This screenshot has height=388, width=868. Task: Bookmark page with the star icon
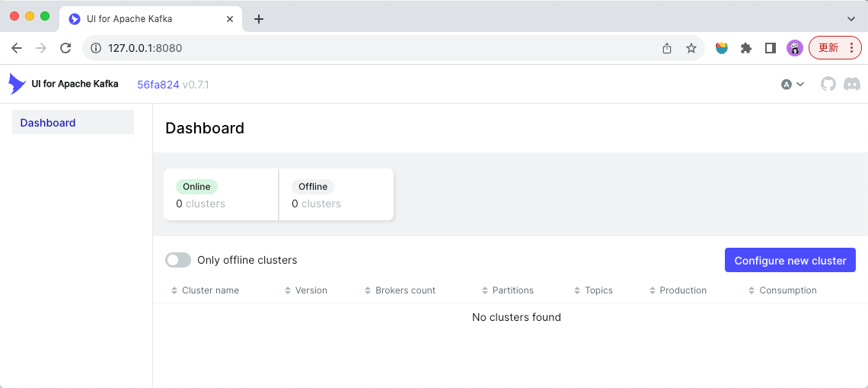click(691, 48)
